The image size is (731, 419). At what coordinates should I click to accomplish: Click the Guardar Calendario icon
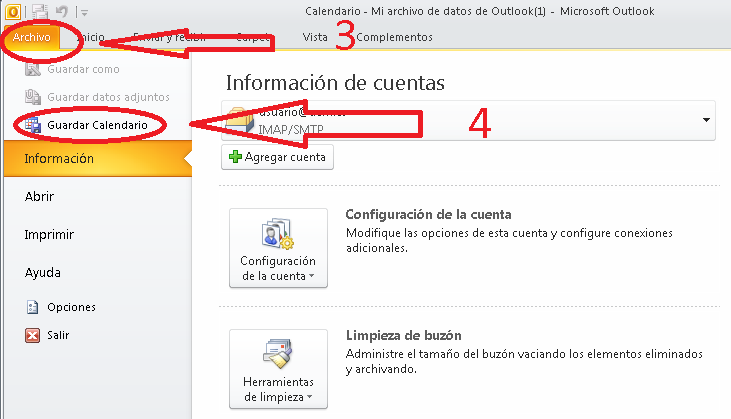tap(33, 125)
